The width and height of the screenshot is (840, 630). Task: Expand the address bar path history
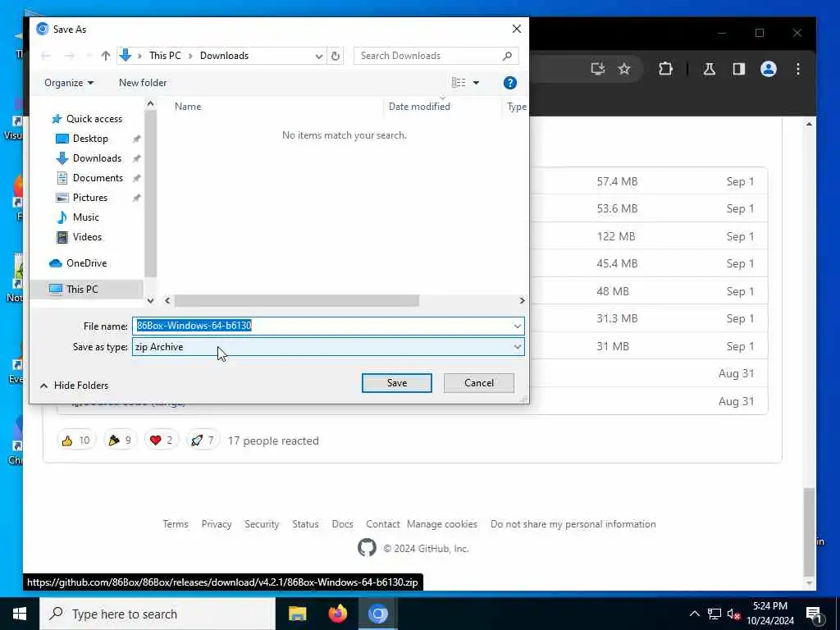pyautogui.click(x=319, y=57)
